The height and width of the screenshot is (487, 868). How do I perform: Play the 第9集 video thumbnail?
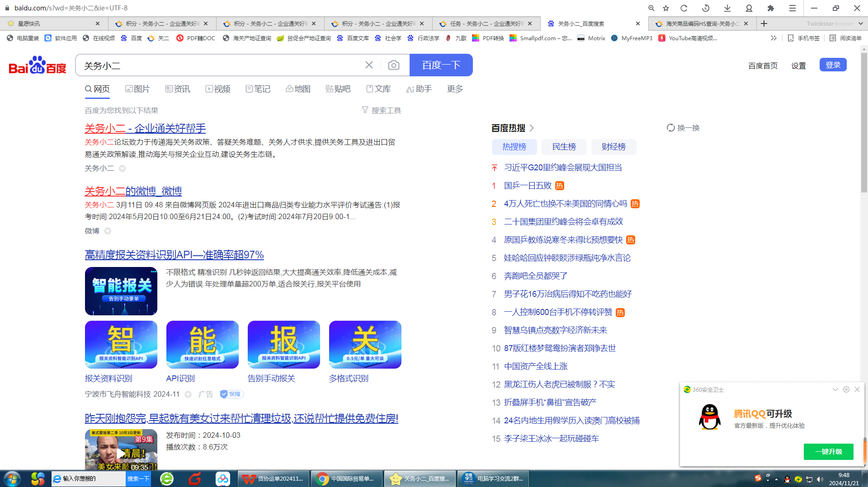(121, 450)
